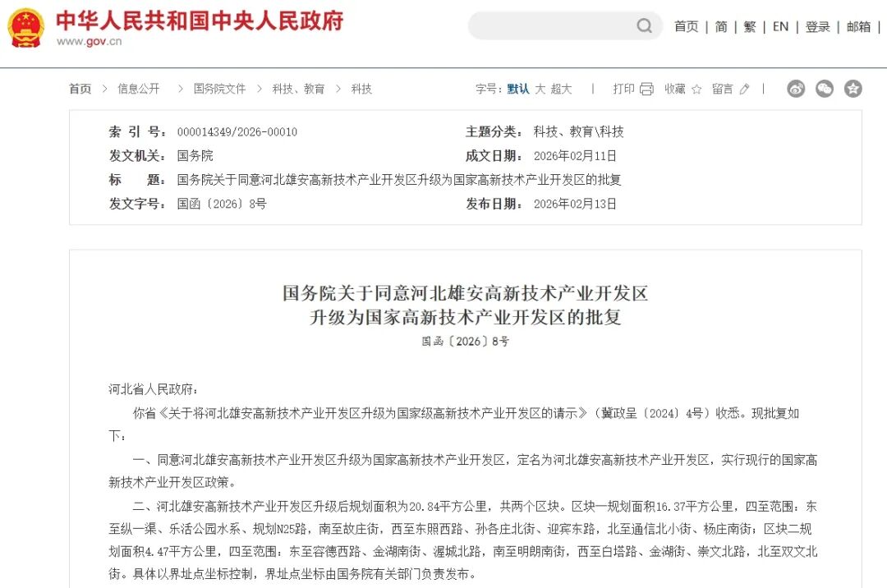Switch font size to 大
Image resolution: width=887 pixels, height=588 pixels.
pyautogui.click(x=540, y=89)
